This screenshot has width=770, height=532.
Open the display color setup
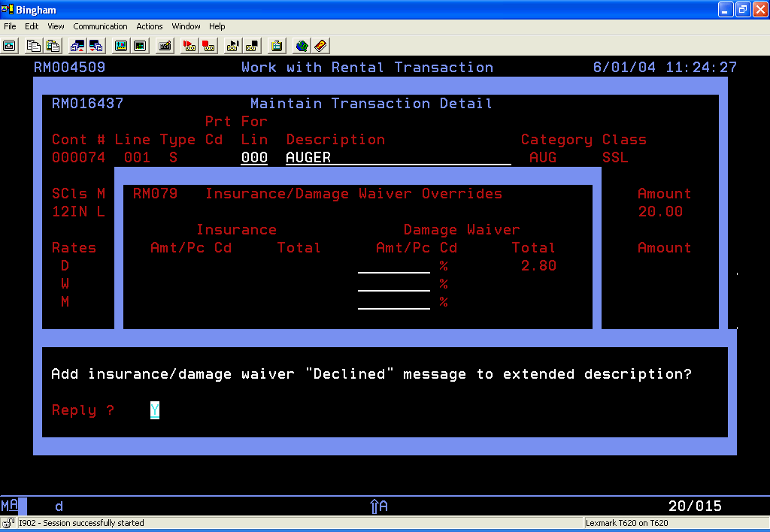[120, 46]
